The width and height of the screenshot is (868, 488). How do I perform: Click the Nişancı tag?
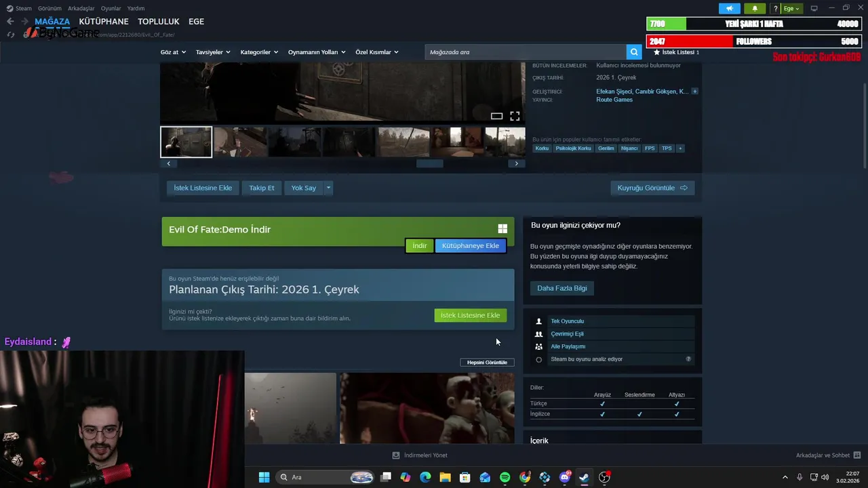(x=629, y=148)
